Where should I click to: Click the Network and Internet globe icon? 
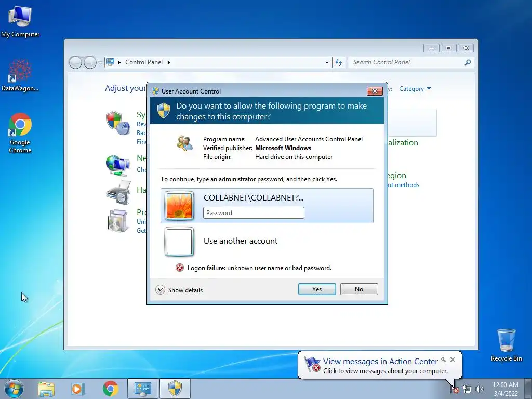pos(117,166)
